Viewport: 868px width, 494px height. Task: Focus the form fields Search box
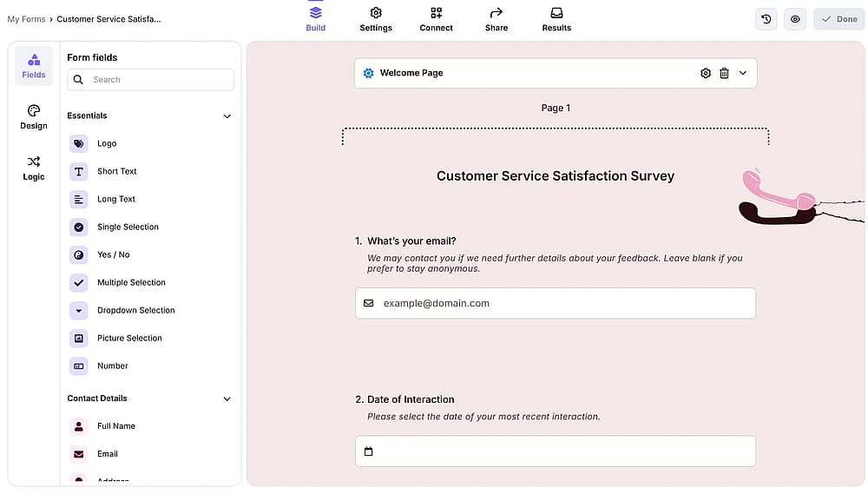pos(150,80)
